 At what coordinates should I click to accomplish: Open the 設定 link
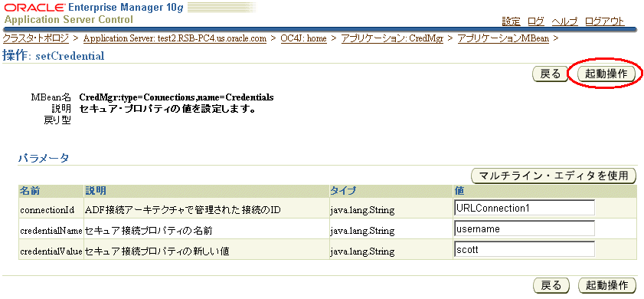pyautogui.click(x=511, y=21)
